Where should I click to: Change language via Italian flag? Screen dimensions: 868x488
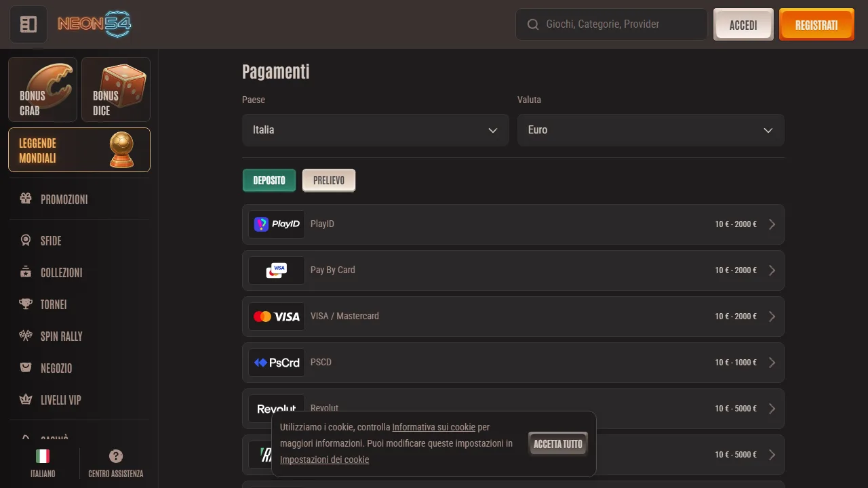coord(43,456)
